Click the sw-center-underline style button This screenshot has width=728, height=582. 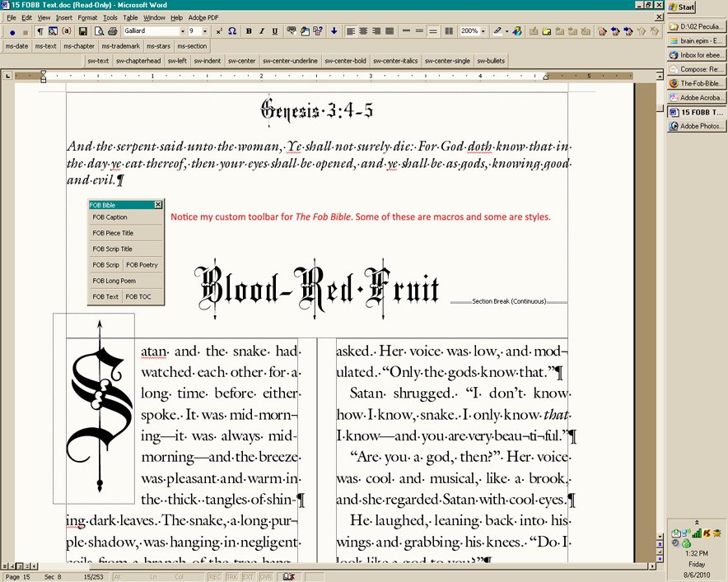tap(290, 61)
